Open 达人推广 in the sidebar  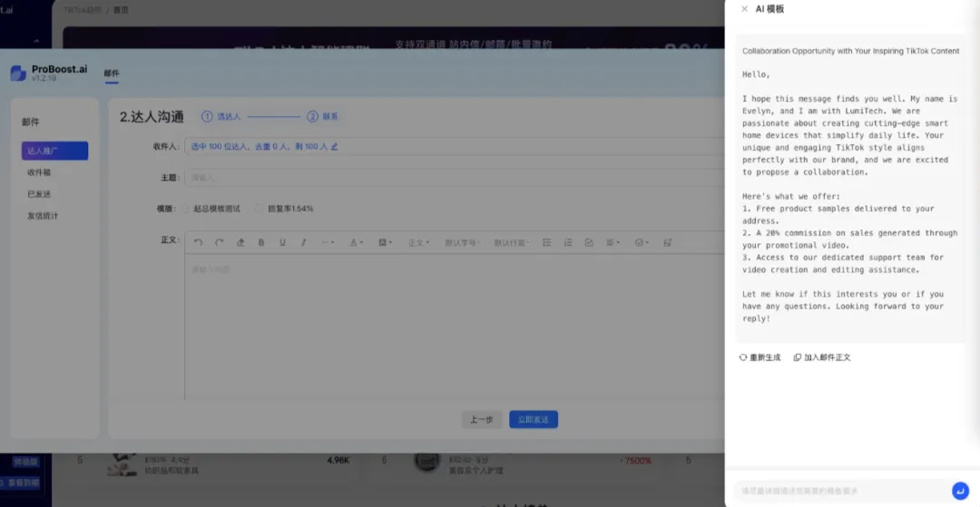pos(55,151)
